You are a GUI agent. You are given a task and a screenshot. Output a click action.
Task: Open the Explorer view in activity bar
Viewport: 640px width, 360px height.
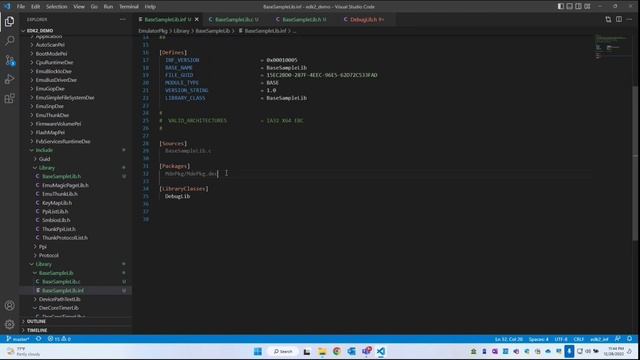tap(9, 21)
